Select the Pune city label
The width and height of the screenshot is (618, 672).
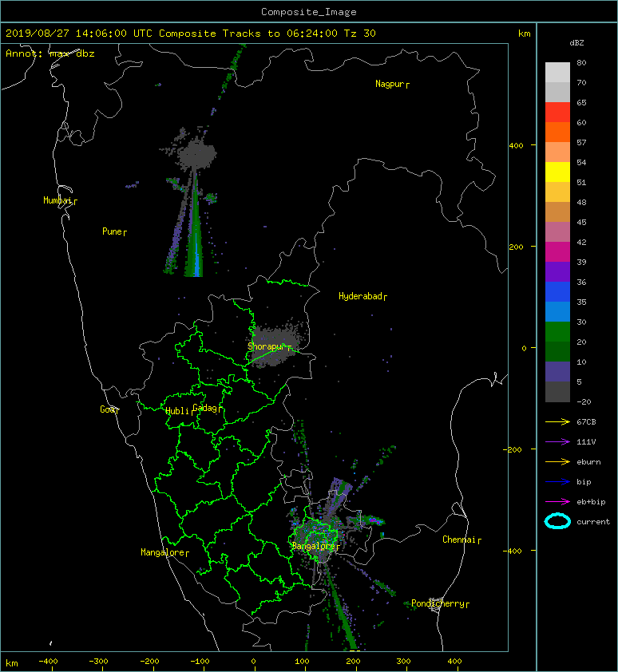(112, 231)
